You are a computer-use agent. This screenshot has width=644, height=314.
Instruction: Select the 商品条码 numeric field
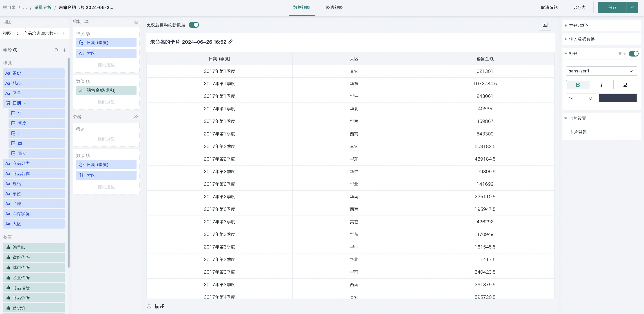click(x=34, y=297)
